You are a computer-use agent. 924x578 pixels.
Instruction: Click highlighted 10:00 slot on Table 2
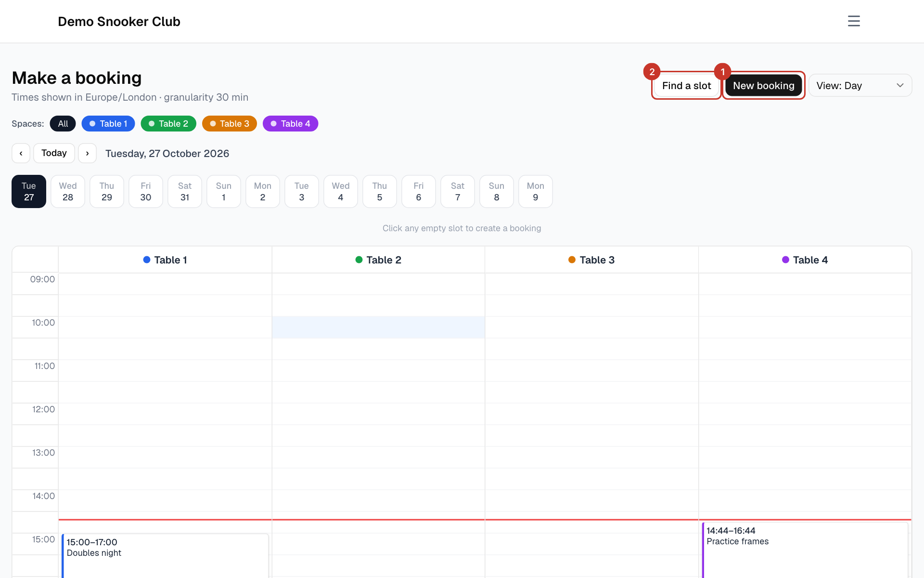coord(378,328)
